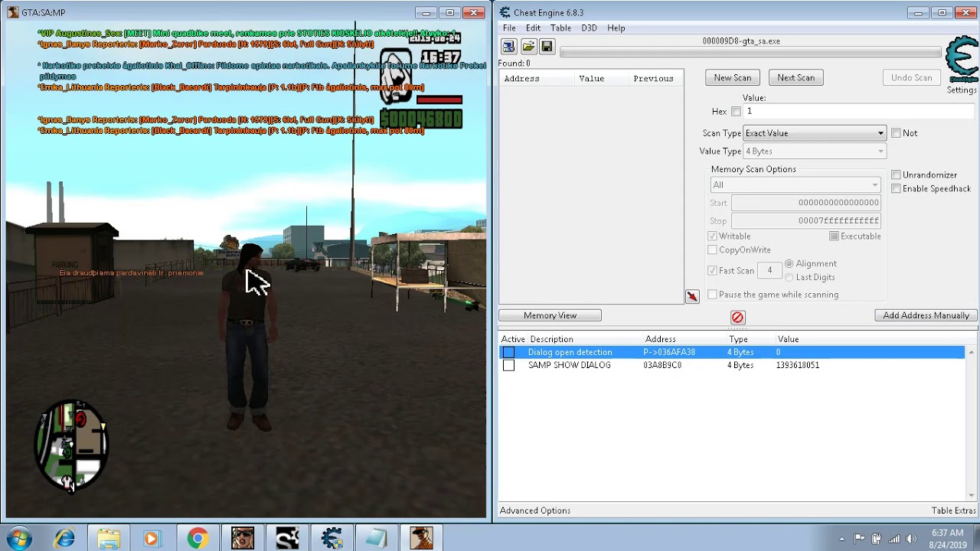Viewport: 980px width, 551px height.
Task: Open the SAMP taskbar icon
Action: (x=287, y=539)
